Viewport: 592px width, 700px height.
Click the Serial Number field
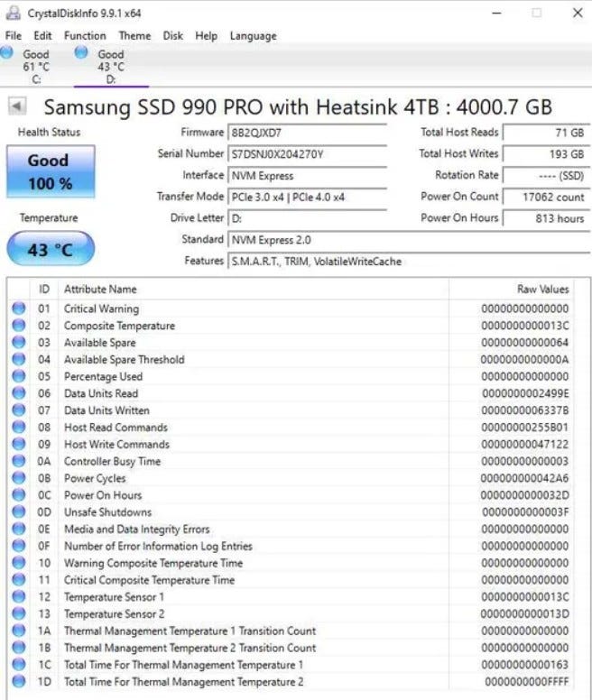[x=307, y=154]
